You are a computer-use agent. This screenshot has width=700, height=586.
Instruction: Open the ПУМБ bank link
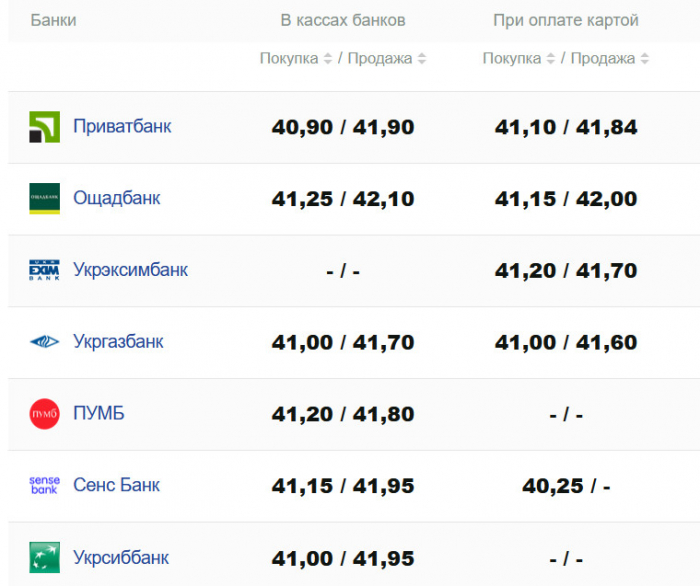click(99, 414)
